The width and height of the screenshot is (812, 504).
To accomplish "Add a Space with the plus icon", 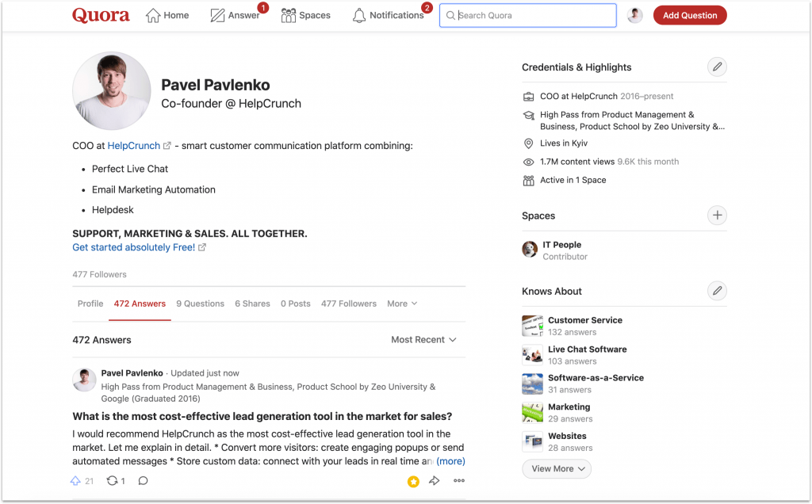I will tap(717, 216).
